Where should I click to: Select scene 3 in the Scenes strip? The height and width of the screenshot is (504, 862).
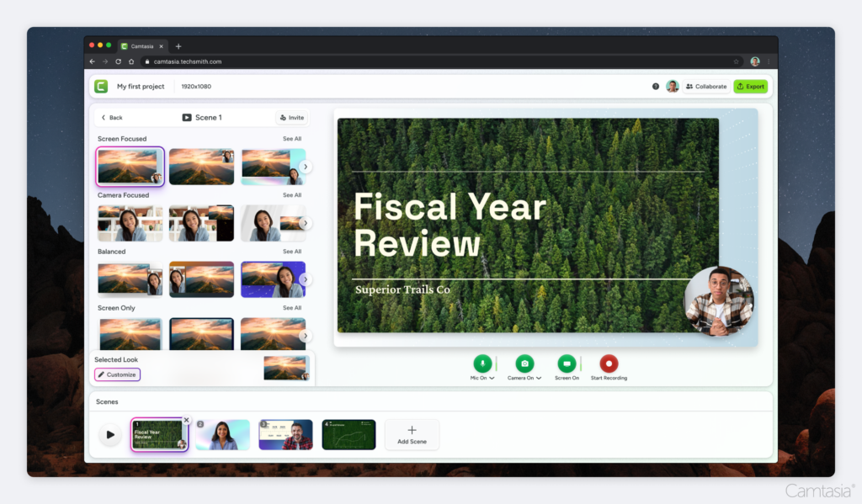[x=285, y=435]
